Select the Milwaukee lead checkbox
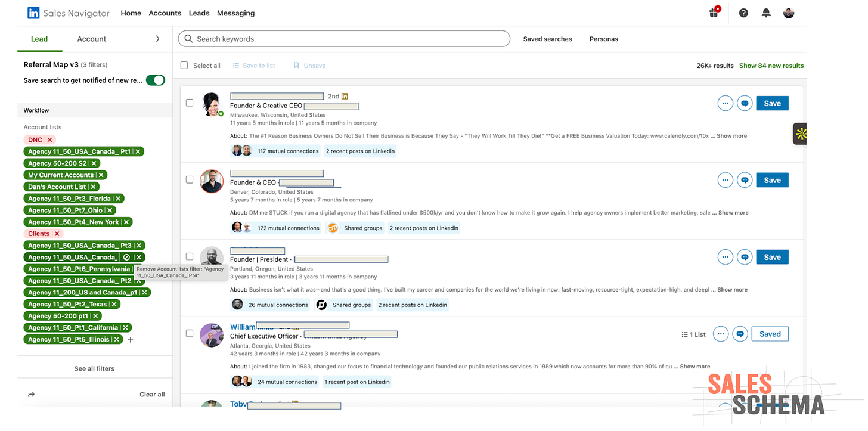 (190, 103)
